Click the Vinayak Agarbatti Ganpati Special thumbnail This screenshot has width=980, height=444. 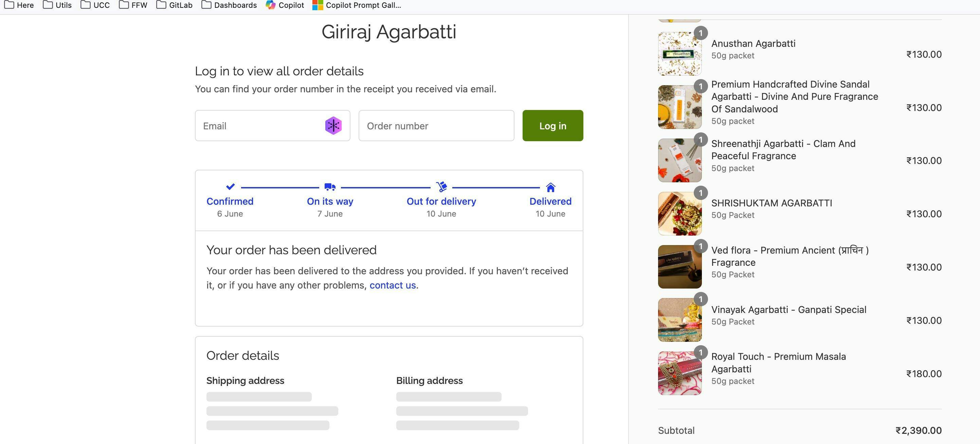pos(679,320)
